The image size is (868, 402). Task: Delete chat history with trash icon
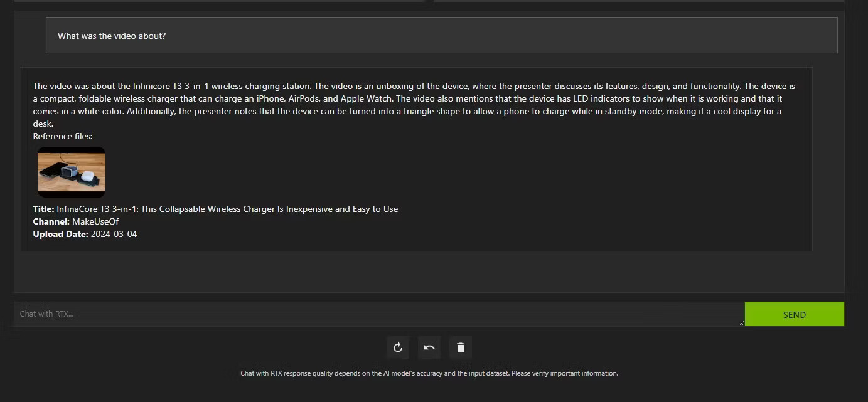pyautogui.click(x=461, y=347)
